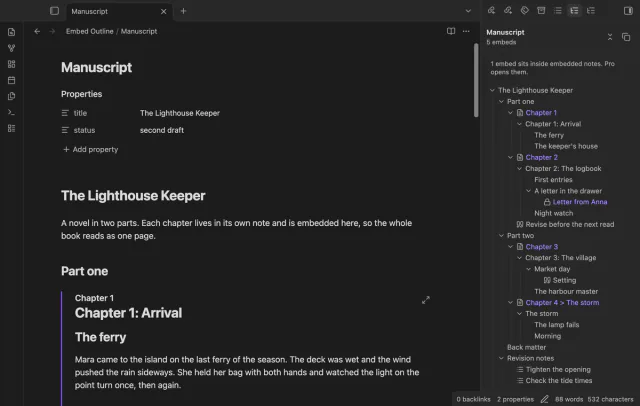Open the outline pane tab
The image size is (640, 406).
click(x=558, y=11)
